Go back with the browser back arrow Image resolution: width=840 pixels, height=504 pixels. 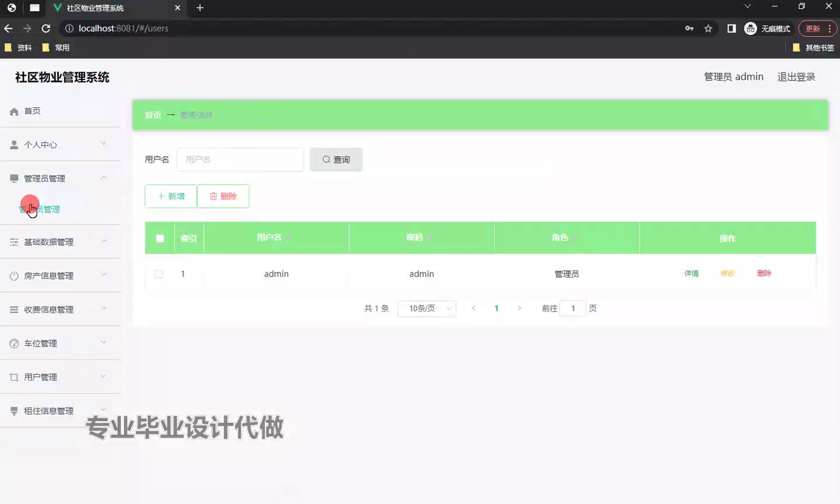(x=8, y=28)
